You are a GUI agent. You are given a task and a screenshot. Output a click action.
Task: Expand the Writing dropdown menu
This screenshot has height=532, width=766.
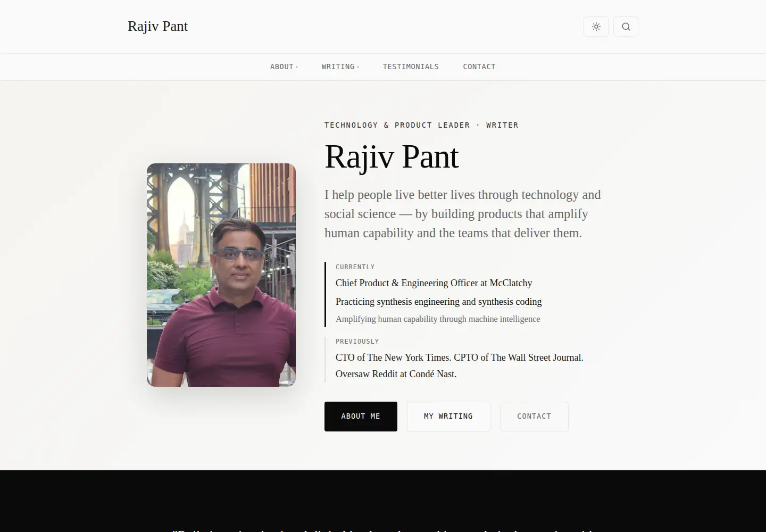pyautogui.click(x=340, y=66)
